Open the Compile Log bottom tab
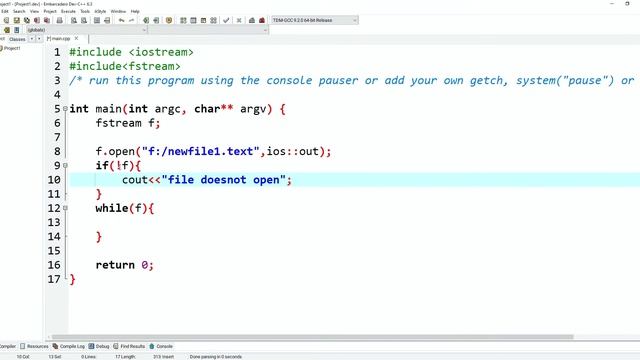 pyautogui.click(x=69, y=346)
